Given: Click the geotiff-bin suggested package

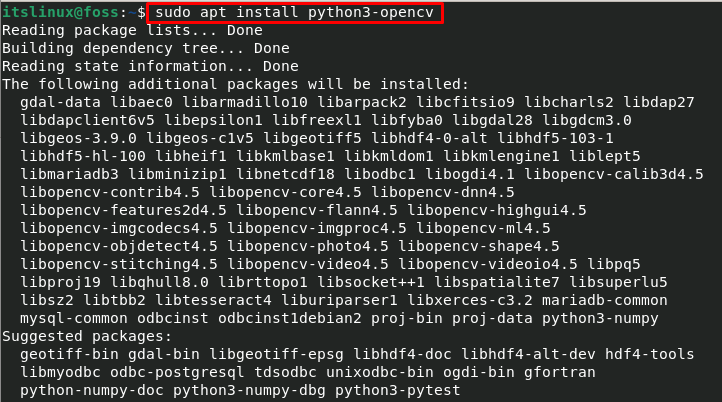Looking at the screenshot, I should pos(69,355).
